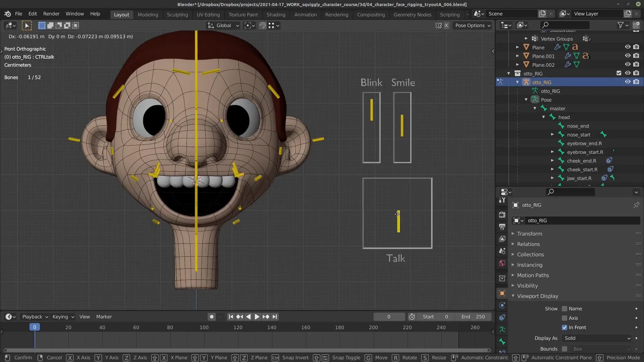
Task: Select the Move tool in status bar
Action: click(x=381, y=357)
